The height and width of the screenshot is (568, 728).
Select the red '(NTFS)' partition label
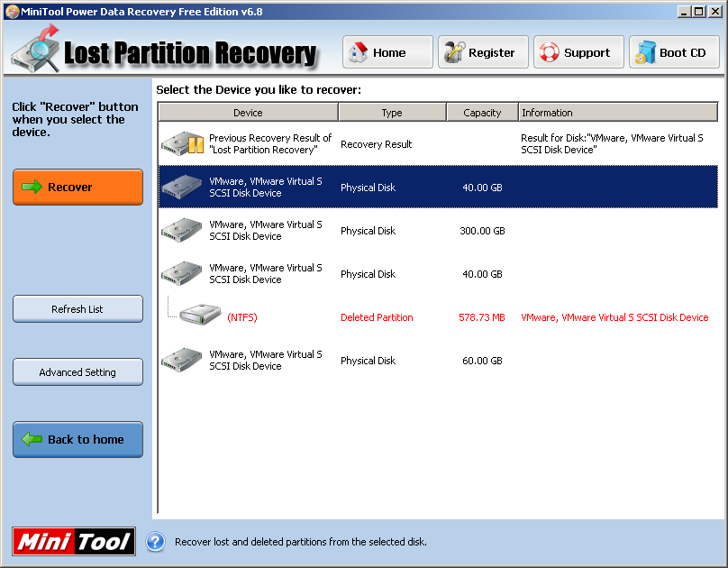[x=242, y=317]
